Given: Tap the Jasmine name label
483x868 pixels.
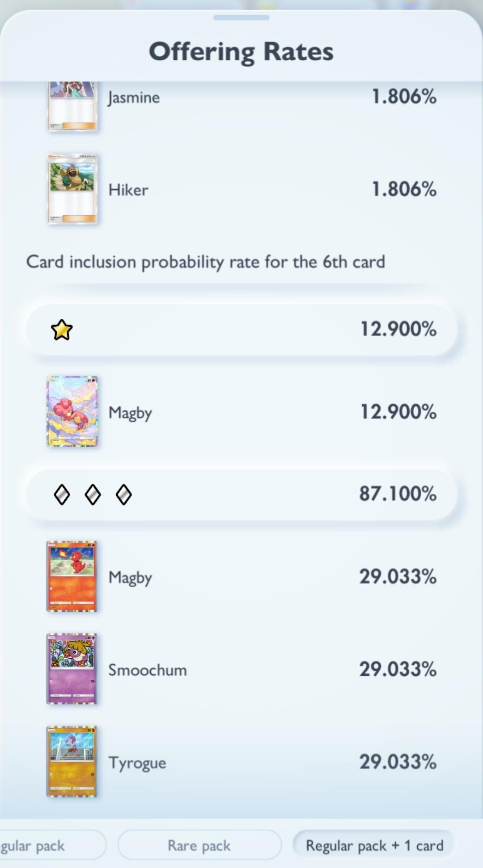Looking at the screenshot, I should 134,97.
